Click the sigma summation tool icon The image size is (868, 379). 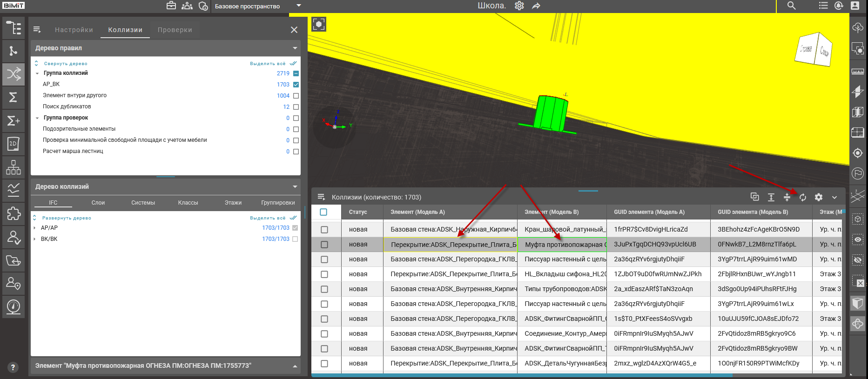pyautogui.click(x=13, y=97)
